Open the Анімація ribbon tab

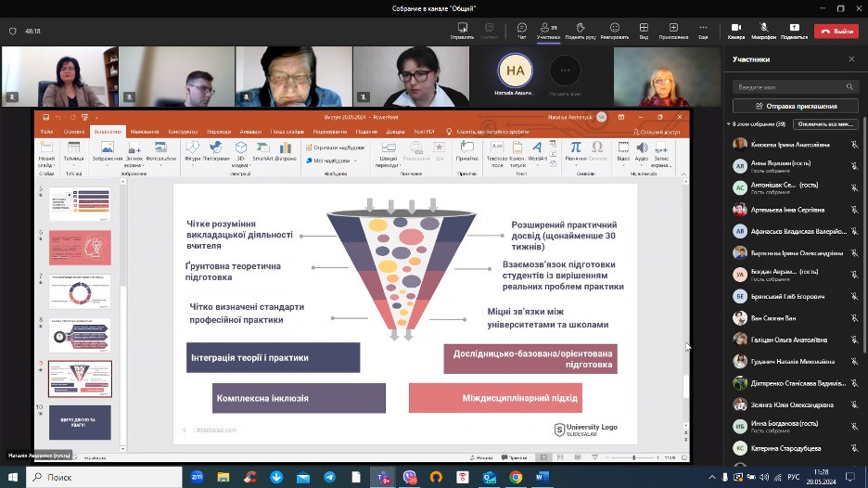[250, 132]
